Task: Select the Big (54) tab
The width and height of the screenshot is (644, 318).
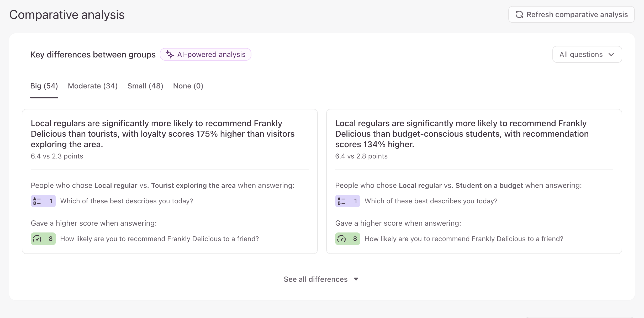Action: click(44, 86)
